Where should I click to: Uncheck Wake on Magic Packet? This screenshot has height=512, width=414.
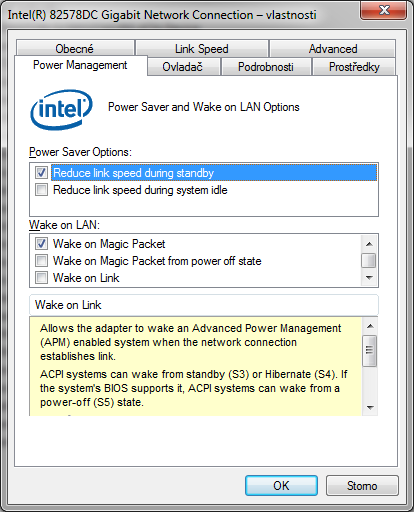click(42, 244)
